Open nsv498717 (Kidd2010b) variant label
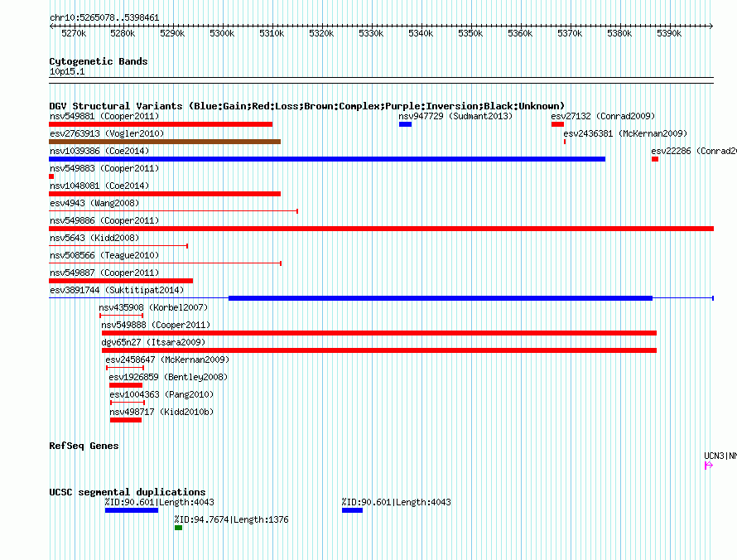Screen dimensions: 737x560 [x=161, y=412]
